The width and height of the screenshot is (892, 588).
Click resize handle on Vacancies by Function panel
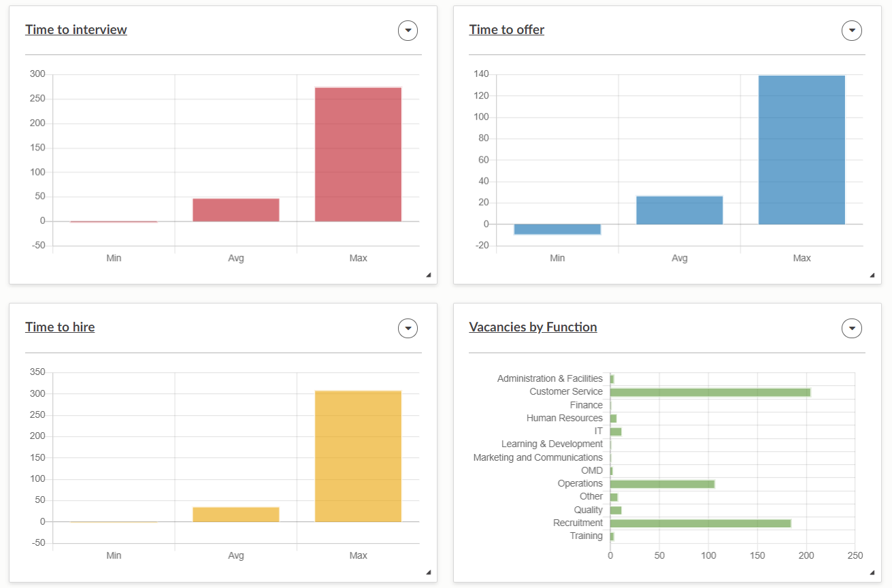point(872,573)
